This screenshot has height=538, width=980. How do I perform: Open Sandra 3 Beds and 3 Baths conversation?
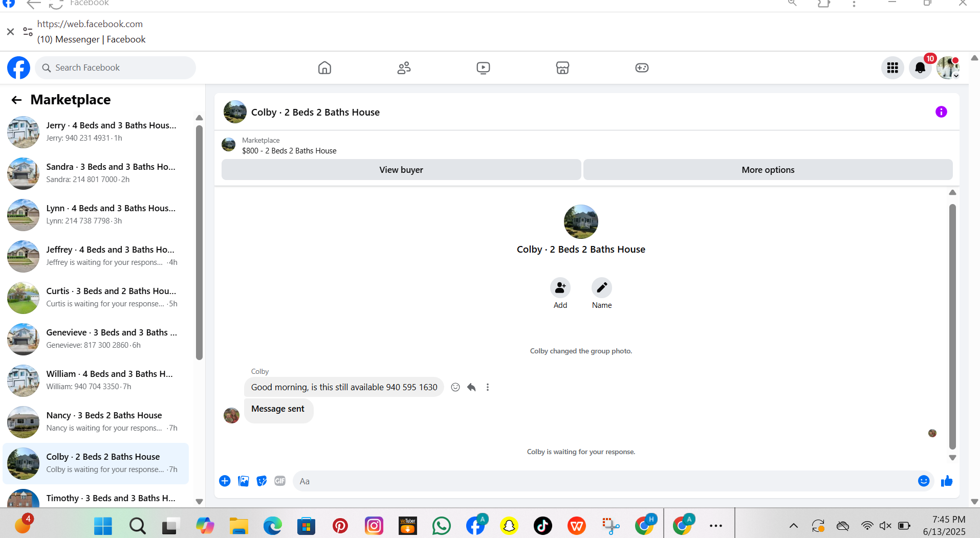tap(96, 173)
